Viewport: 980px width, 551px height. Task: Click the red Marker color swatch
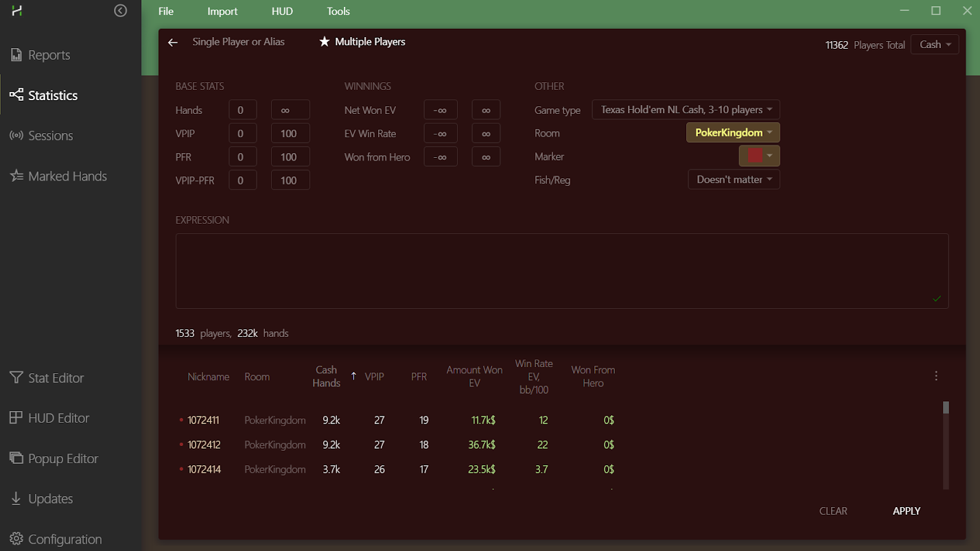(755, 156)
